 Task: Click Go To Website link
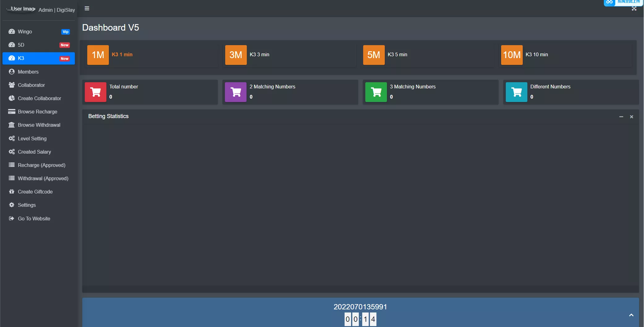click(x=34, y=219)
